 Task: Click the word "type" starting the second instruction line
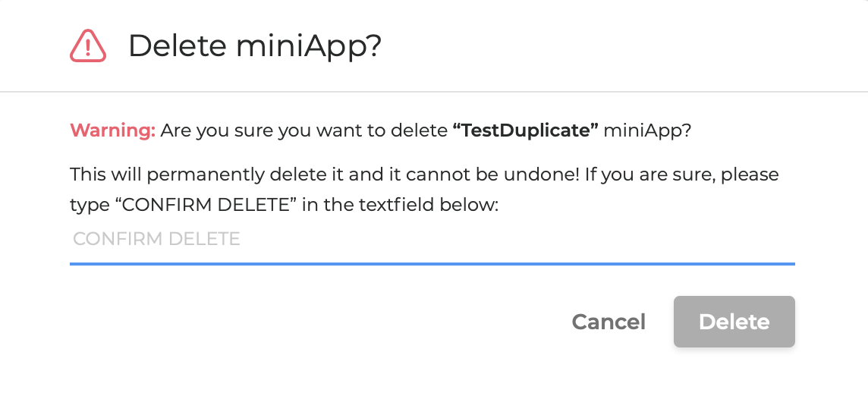pyautogui.click(x=88, y=205)
